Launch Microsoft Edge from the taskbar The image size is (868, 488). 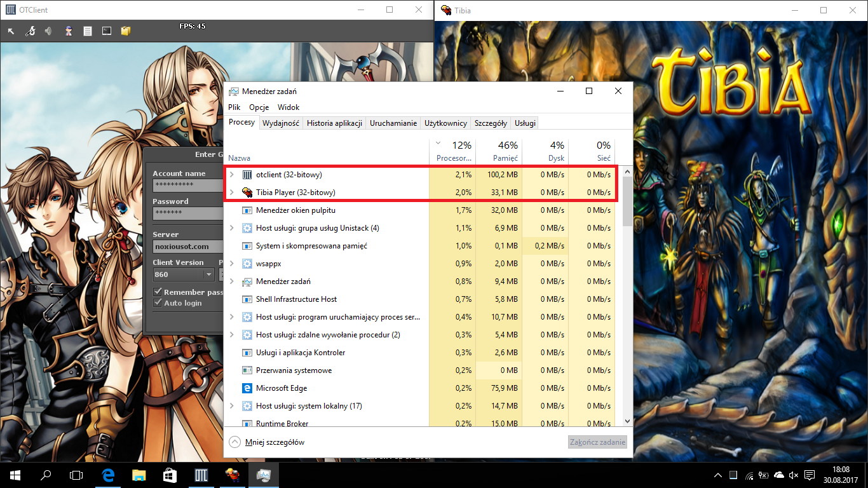(x=109, y=475)
